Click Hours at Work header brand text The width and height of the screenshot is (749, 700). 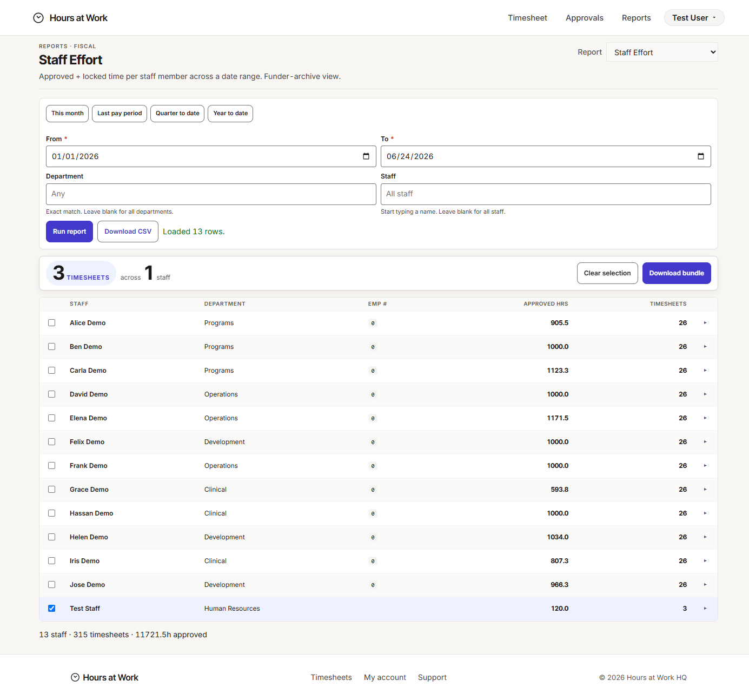(78, 18)
